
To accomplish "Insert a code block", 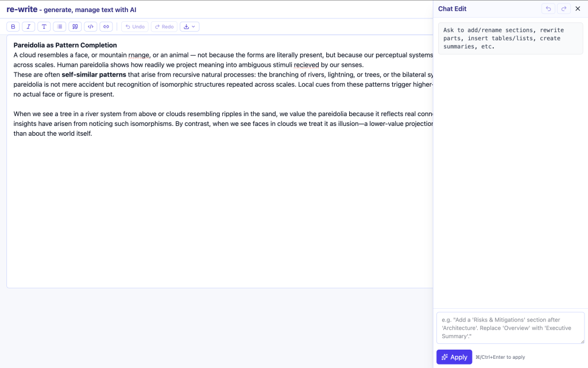I will 91,26.
